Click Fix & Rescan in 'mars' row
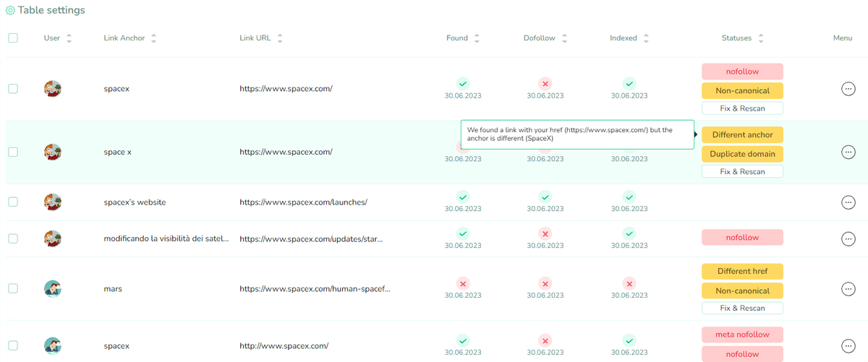The width and height of the screenshot is (868, 362). tap(742, 308)
